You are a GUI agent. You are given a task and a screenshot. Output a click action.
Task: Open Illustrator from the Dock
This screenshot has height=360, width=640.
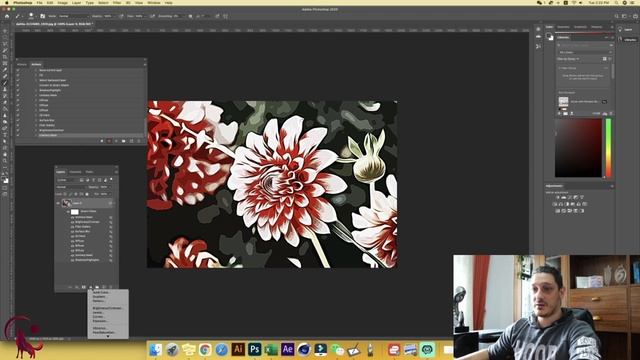coord(238,349)
